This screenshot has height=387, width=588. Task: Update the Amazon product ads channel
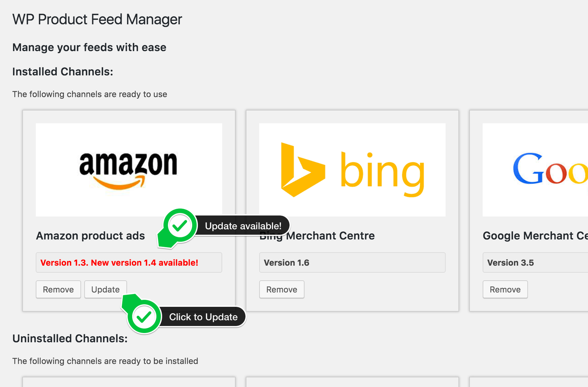105,290
